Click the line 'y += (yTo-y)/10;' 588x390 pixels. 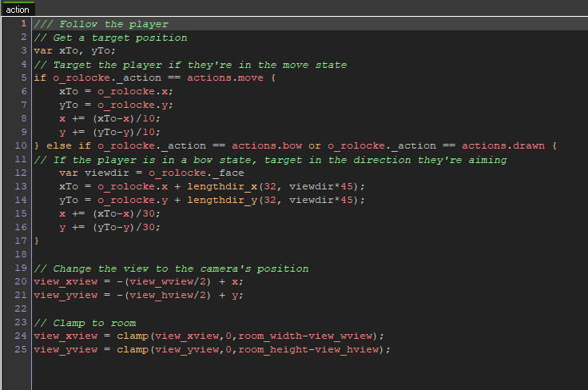110,132
